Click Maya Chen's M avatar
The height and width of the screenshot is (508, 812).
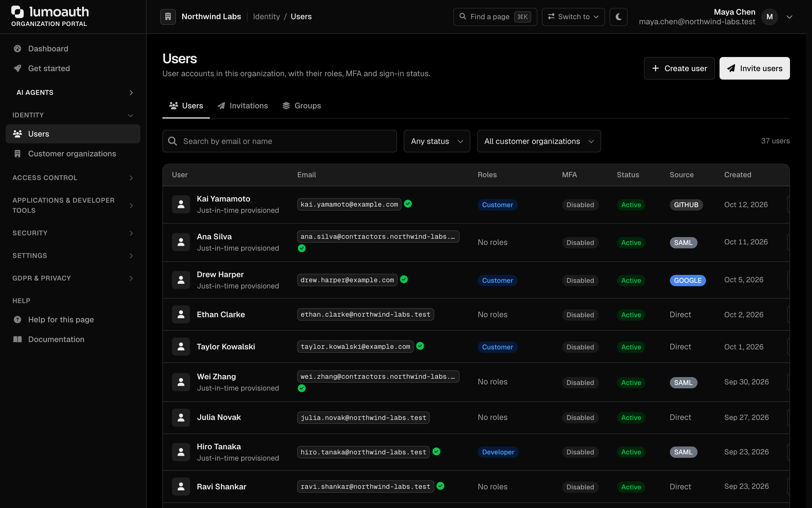(x=769, y=17)
